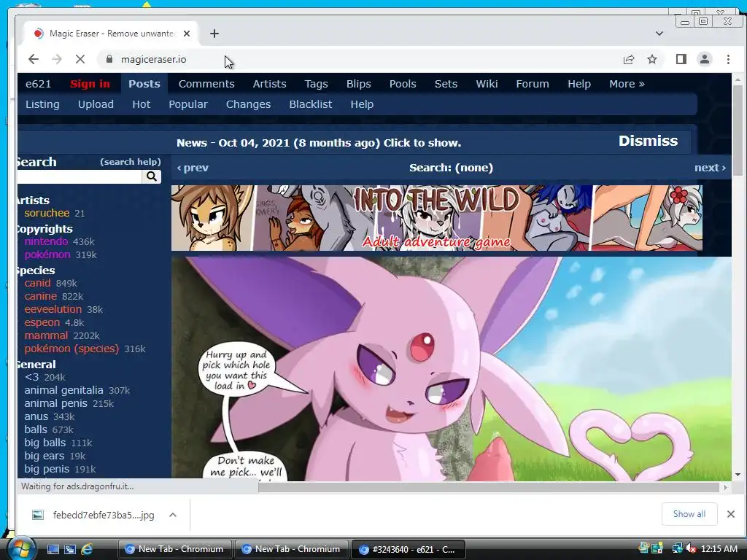The height and width of the screenshot is (560, 747).
Task: Click the Show Desktop quick launch icon
Action: (x=53, y=550)
